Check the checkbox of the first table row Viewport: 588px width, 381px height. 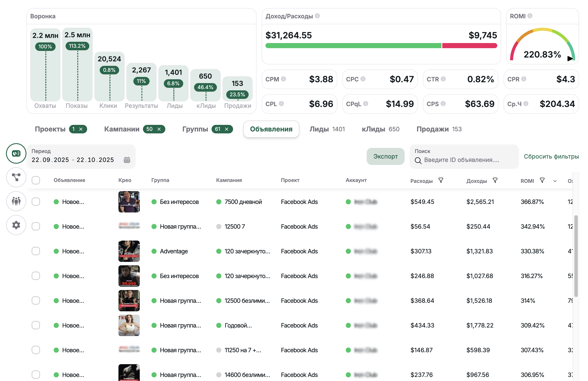coord(36,202)
